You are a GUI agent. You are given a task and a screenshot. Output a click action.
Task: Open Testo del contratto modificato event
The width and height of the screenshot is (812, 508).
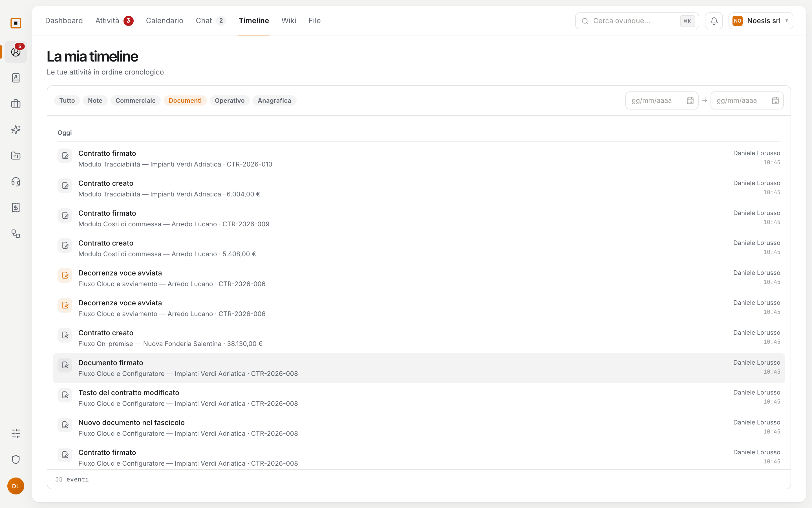point(419,398)
